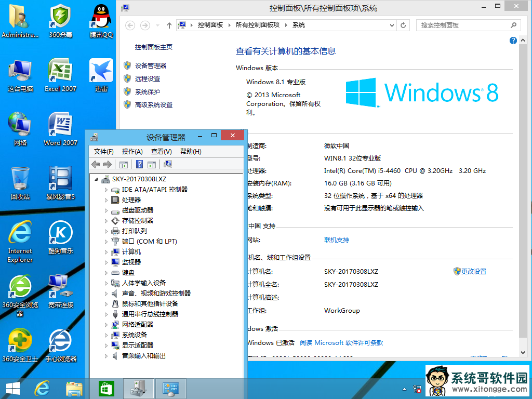The image size is (532, 399).
Task: Launch Word 2007 desktop shortcut
Action: point(60,129)
